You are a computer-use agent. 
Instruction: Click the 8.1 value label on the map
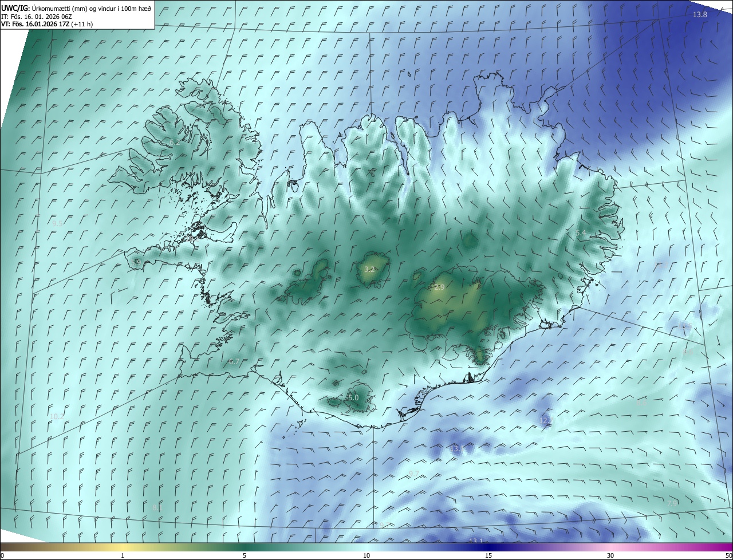[x=157, y=507]
